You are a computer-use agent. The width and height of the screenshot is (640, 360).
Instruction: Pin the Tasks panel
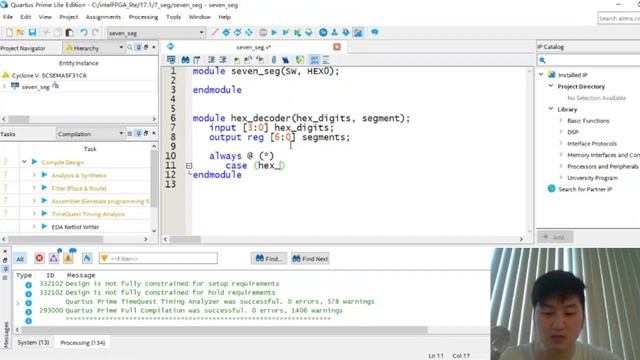tap(138, 133)
